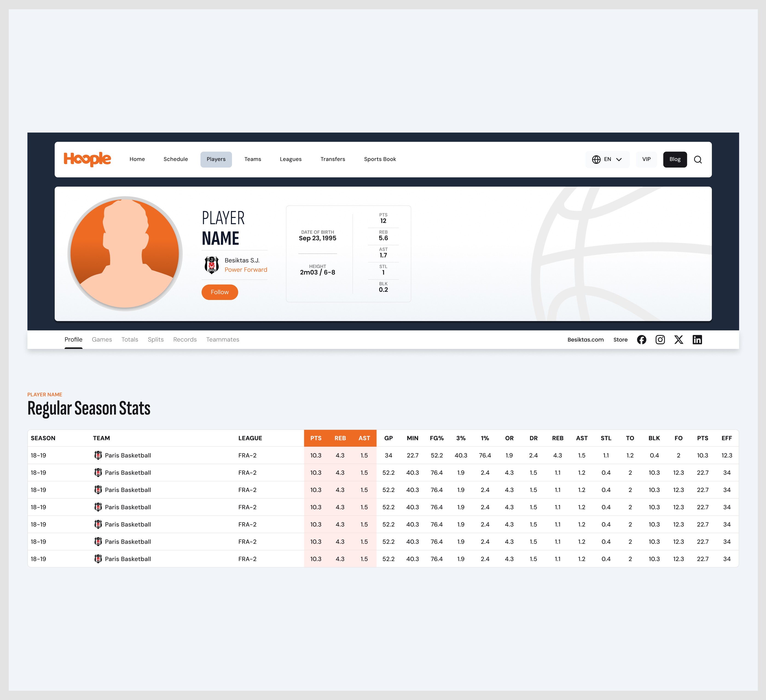Click the Store link
Image resolution: width=766 pixels, height=700 pixels.
click(620, 340)
